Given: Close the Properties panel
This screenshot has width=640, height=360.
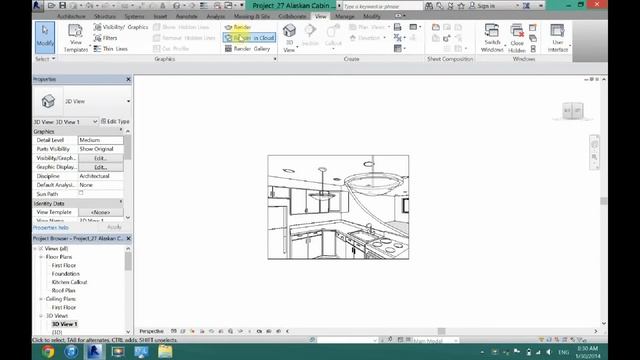Looking at the screenshot, I should pos(129,79).
